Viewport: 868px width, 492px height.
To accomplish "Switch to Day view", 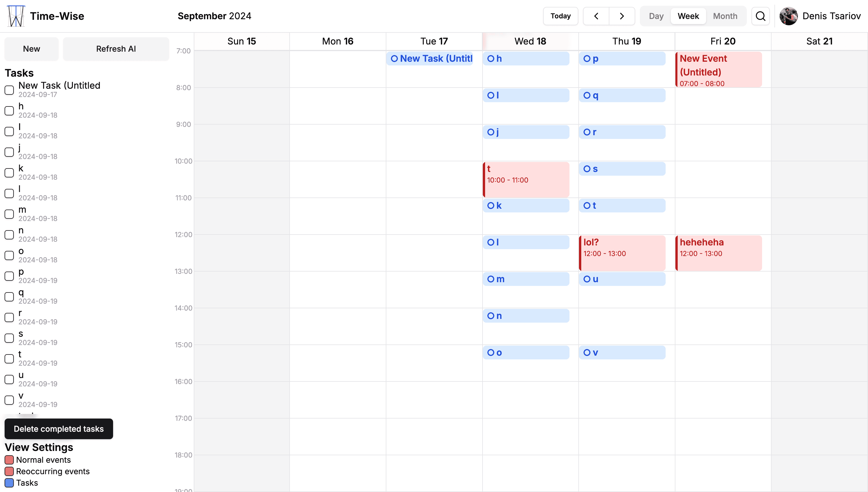I will coord(656,16).
